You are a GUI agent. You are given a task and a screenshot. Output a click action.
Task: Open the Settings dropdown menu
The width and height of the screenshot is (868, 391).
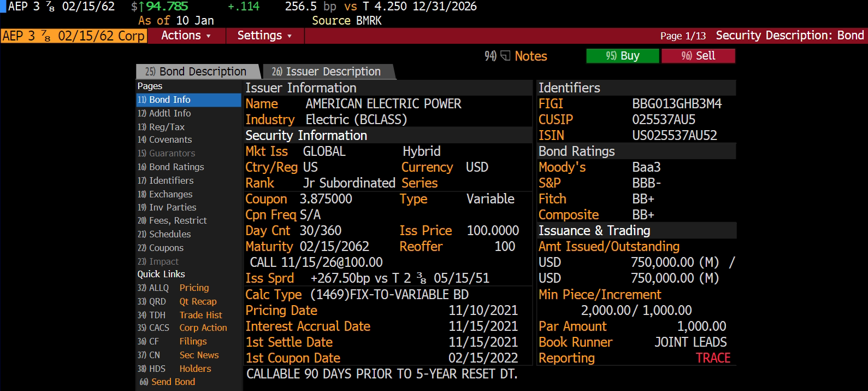(x=265, y=36)
